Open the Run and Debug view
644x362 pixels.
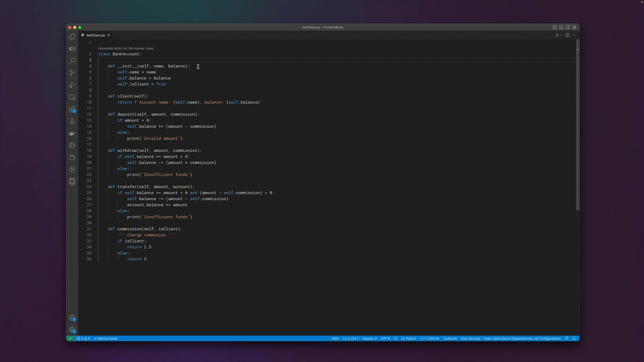click(x=72, y=85)
